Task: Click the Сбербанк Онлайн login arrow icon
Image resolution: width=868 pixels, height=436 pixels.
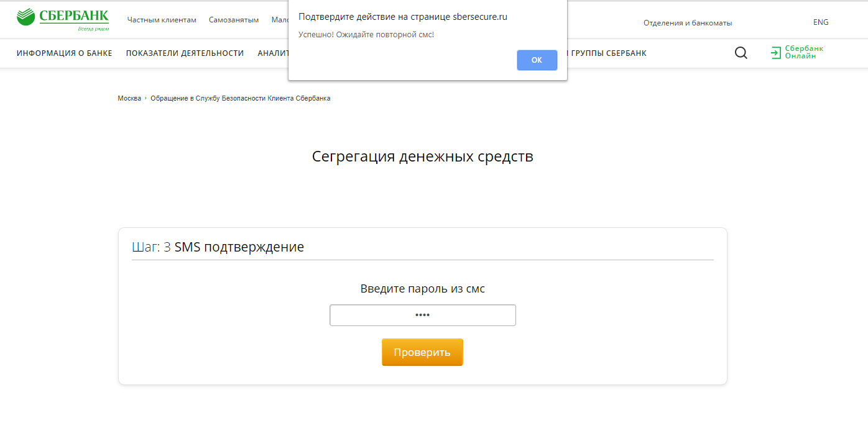Action: pyautogui.click(x=775, y=53)
